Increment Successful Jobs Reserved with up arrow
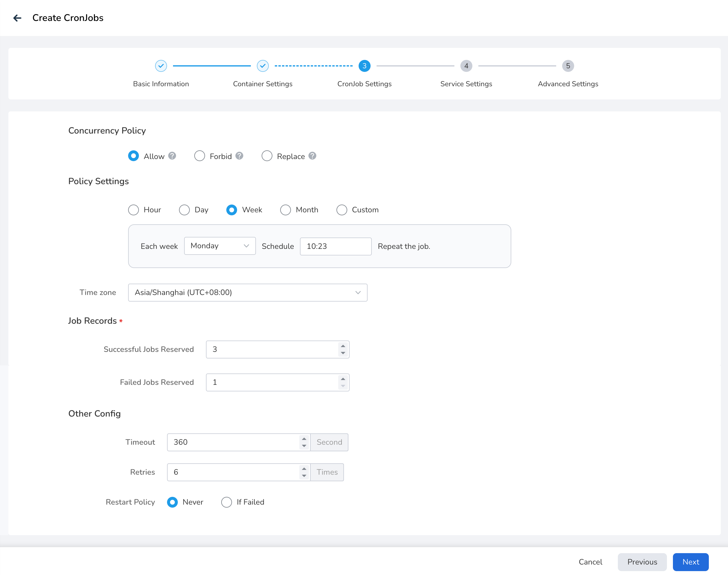Viewport: 728px width, 575px height. [x=343, y=346]
